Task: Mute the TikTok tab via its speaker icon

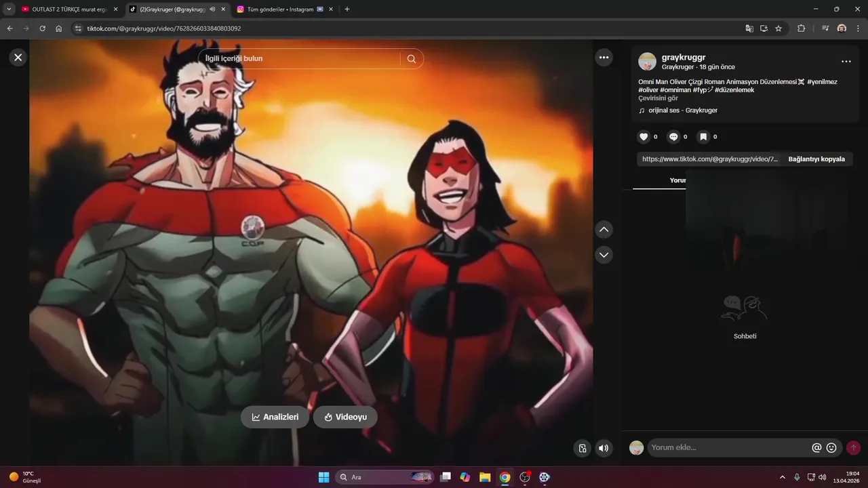Action: click(x=212, y=9)
